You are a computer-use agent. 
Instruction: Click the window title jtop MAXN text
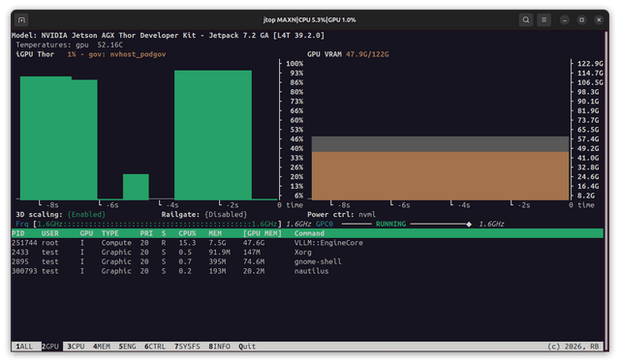click(310, 19)
